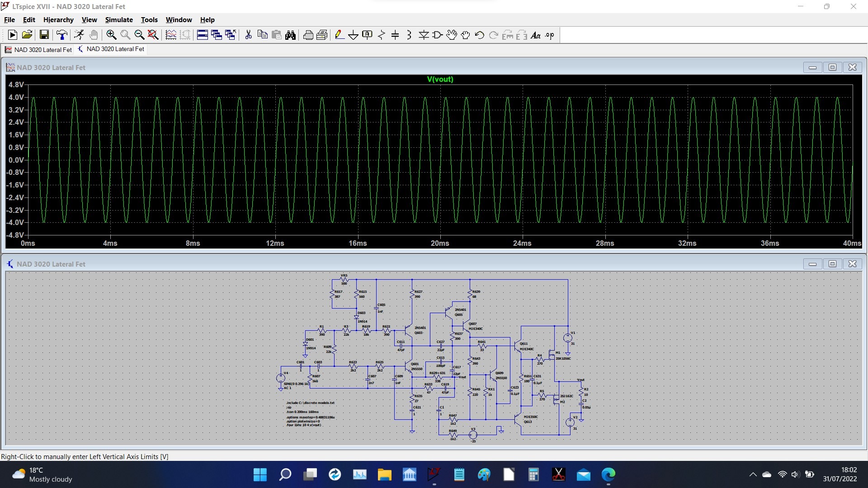This screenshot has width=868, height=488.
Task: Open Windows taskbar Search
Action: (x=285, y=474)
